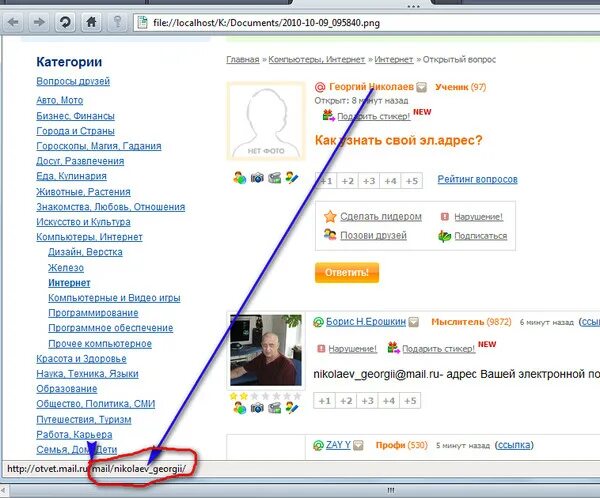
Task: Open the Красота и Здоровье category
Action: point(81,359)
